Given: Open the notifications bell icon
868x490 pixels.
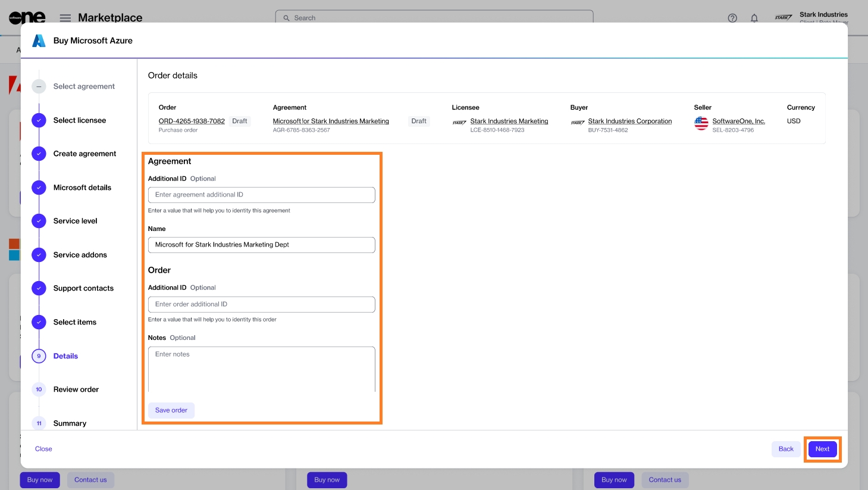Looking at the screenshot, I should click(x=754, y=18).
